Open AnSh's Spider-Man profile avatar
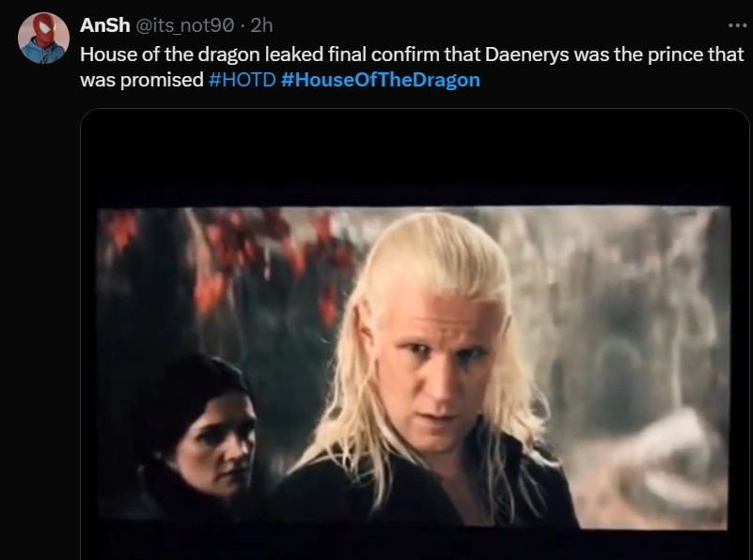The height and width of the screenshot is (560, 753). tap(43, 38)
